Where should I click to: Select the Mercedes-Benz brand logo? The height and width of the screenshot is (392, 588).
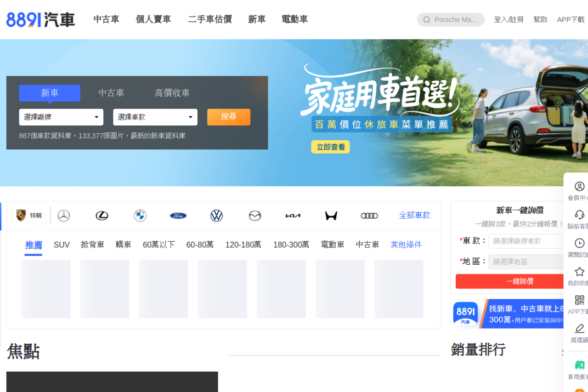click(64, 216)
